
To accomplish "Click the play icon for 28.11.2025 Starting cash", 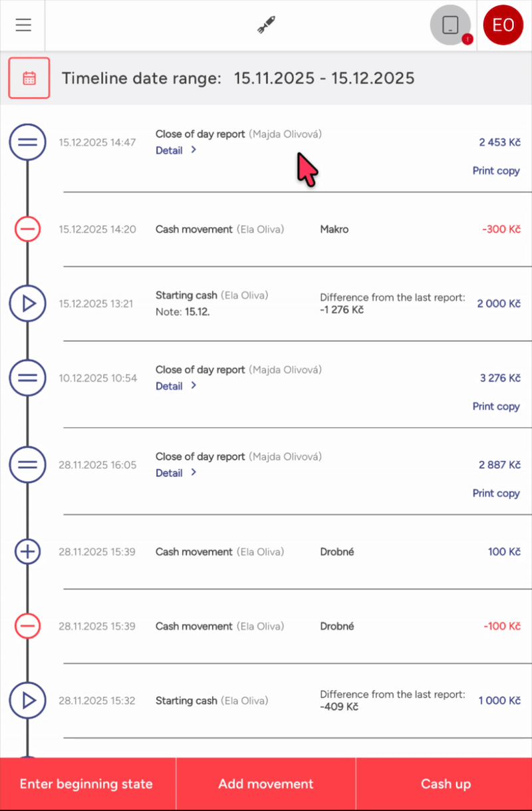I will (27, 701).
